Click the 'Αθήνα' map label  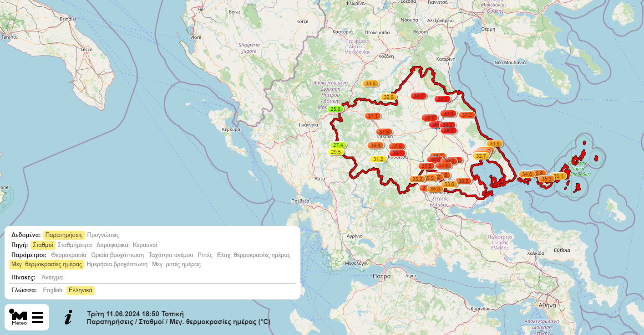548,305
